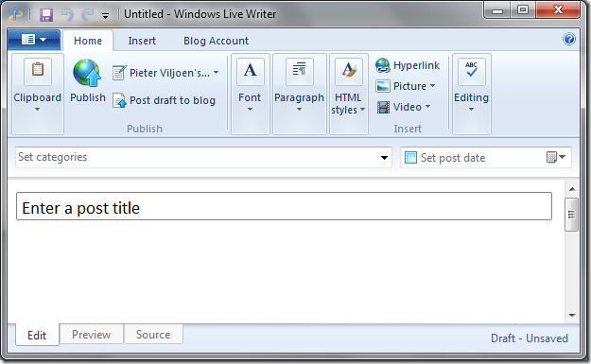Click the Video filmstrip icon

pos(383,107)
